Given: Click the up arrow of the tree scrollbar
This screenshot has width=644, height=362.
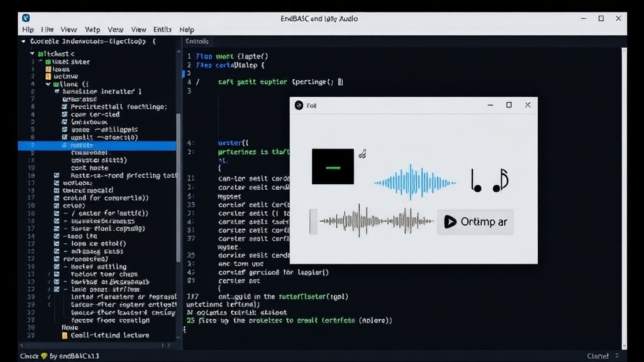Looking at the screenshot, I should pos(178,52).
